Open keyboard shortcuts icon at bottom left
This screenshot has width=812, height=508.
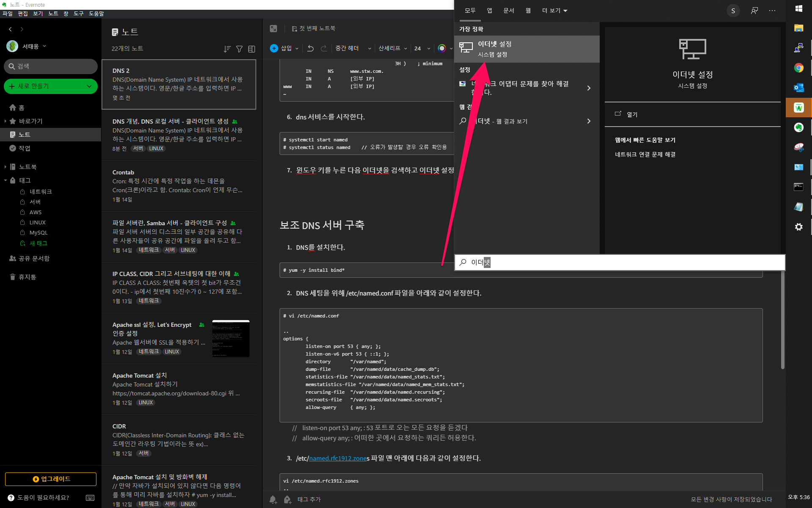coord(90,498)
